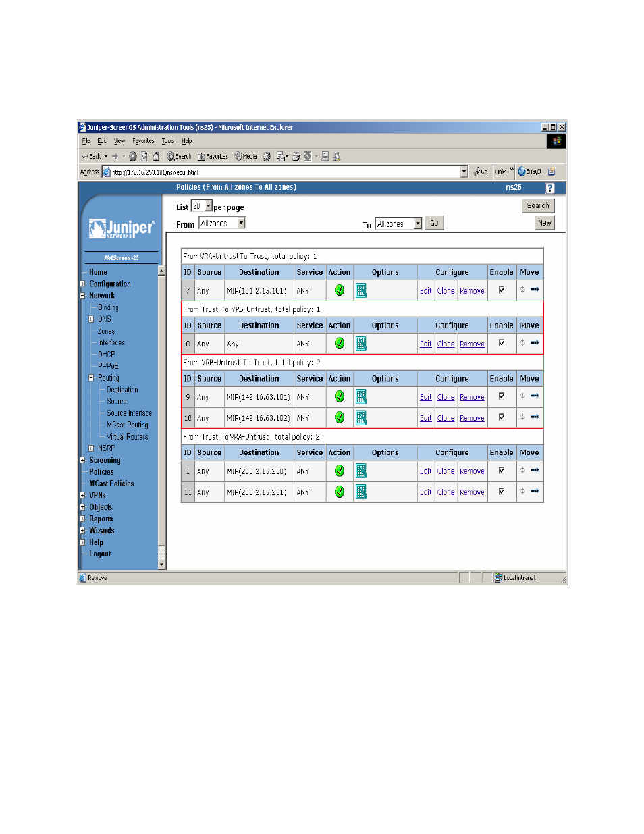
Task: Click the Search button
Action: (538, 206)
